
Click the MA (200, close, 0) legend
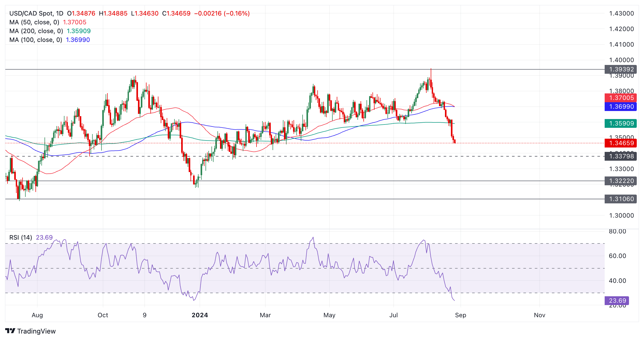pyautogui.click(x=36, y=31)
